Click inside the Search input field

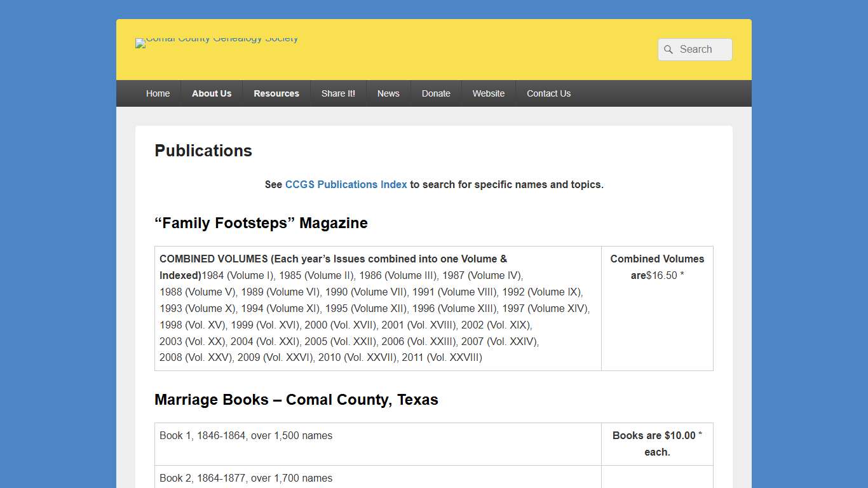(x=699, y=50)
